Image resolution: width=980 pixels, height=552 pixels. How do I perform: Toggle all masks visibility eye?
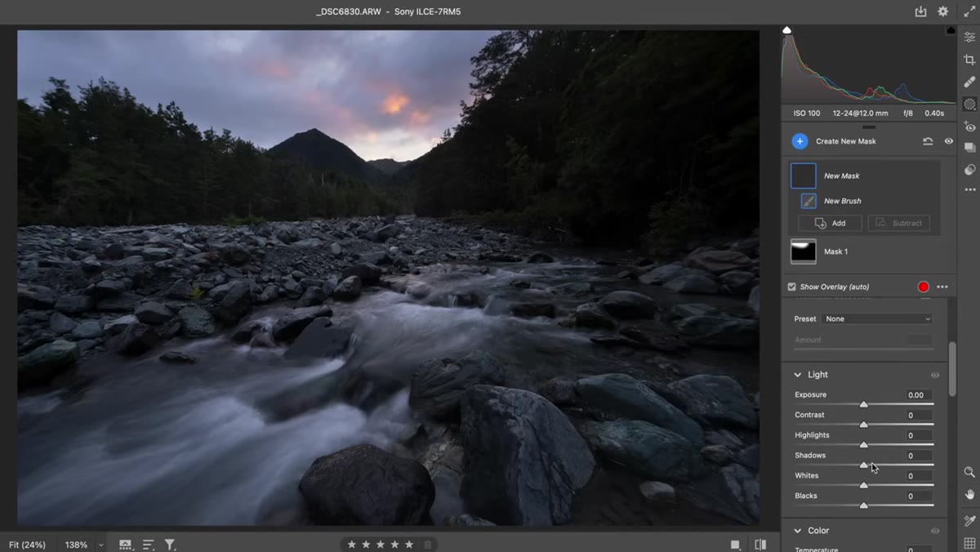coord(948,141)
